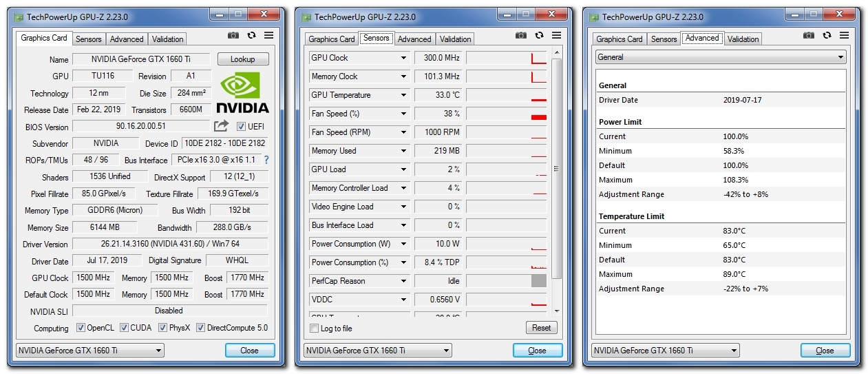Click the camera icon in Sensors window
This screenshot has width=868, height=374.
[521, 35]
